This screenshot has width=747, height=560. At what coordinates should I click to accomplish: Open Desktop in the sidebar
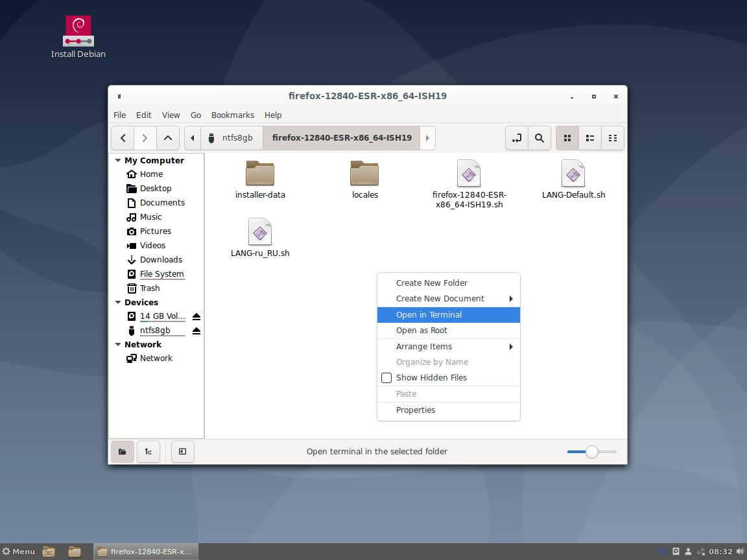(156, 189)
